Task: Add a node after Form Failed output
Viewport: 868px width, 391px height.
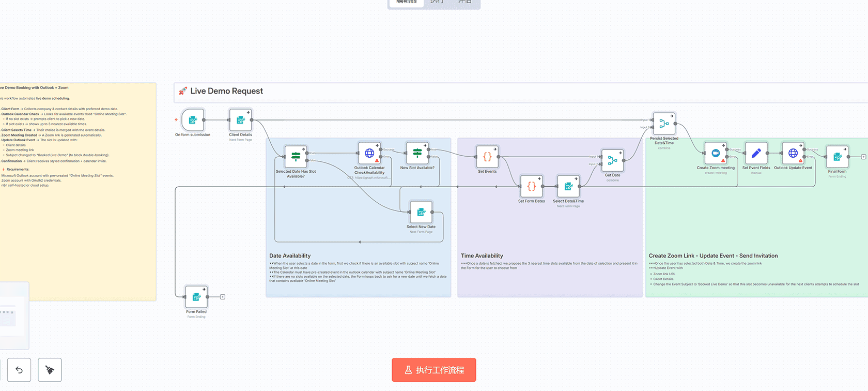Action: tap(223, 297)
